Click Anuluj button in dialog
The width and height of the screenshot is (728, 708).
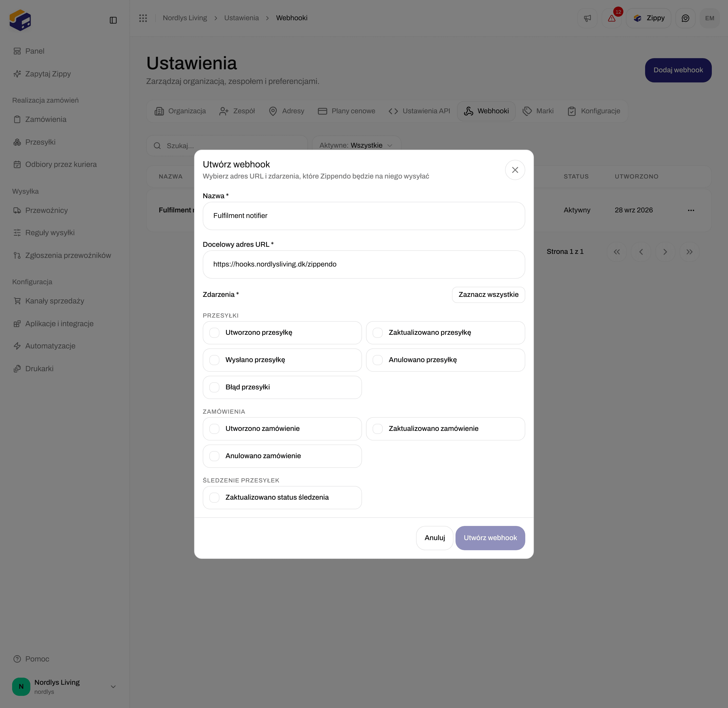(435, 538)
